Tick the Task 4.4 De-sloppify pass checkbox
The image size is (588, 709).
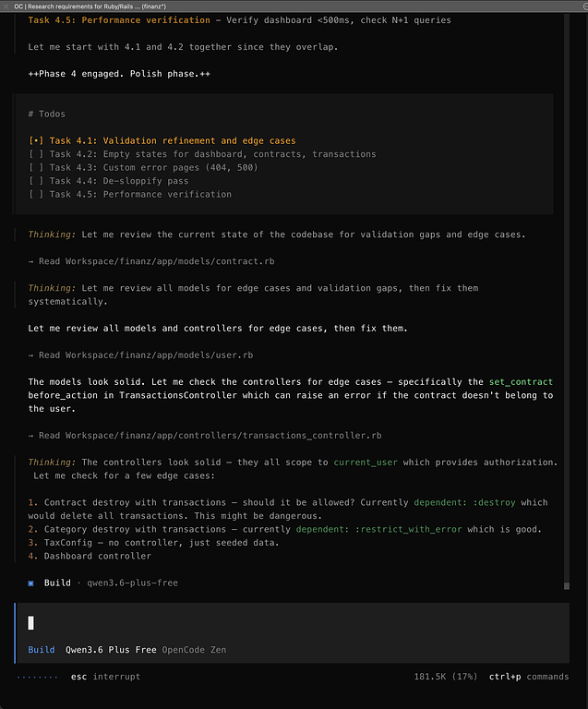click(36, 181)
